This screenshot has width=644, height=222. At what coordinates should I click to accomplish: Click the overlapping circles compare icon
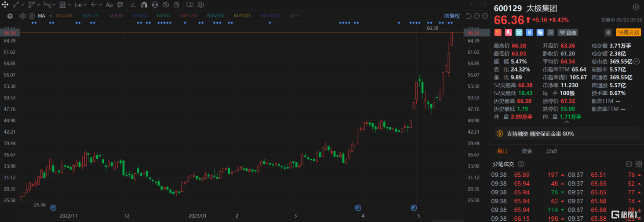[190, 5]
